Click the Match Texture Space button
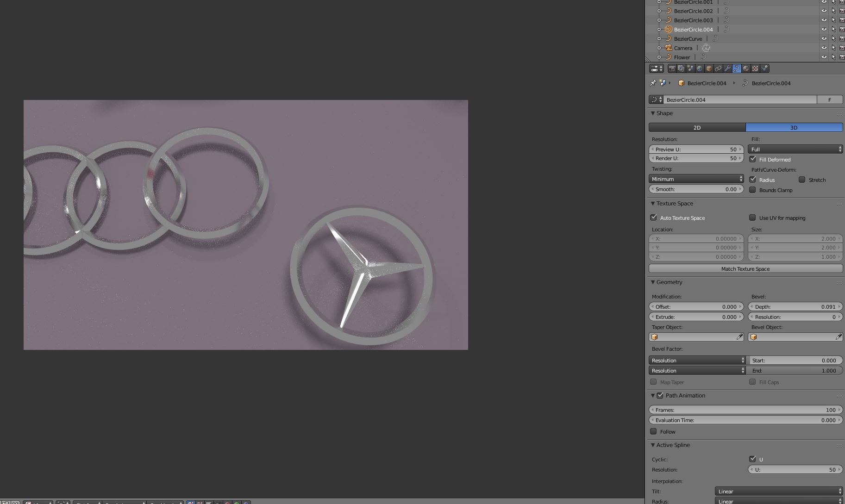The height and width of the screenshot is (504, 845). click(745, 268)
